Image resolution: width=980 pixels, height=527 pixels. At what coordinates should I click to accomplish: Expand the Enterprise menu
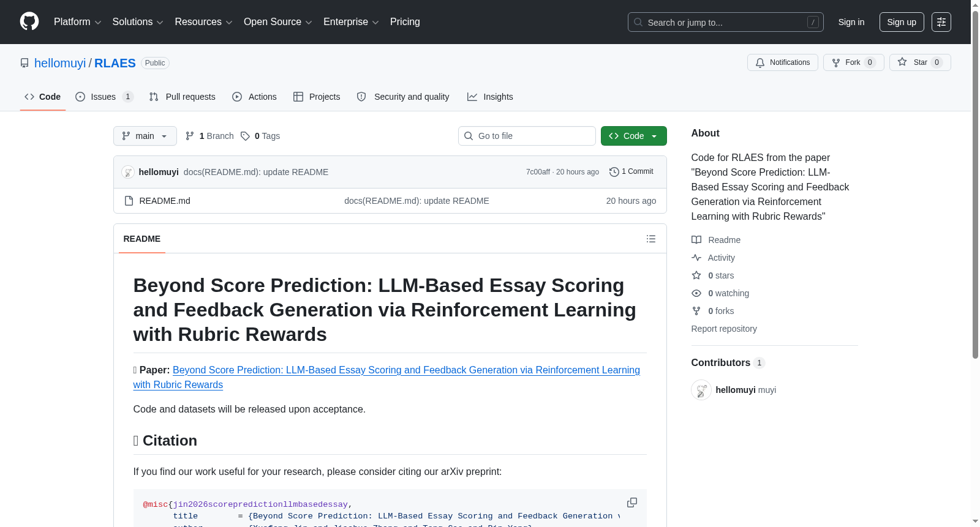(x=351, y=22)
